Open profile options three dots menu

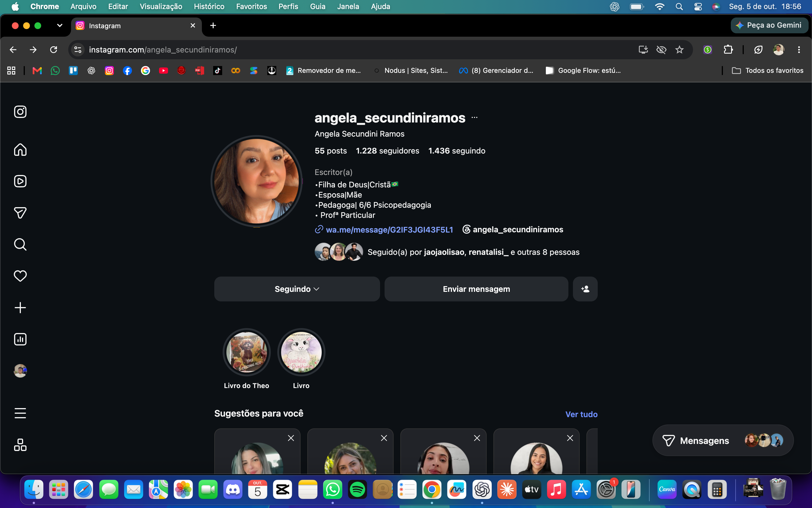pyautogui.click(x=475, y=118)
